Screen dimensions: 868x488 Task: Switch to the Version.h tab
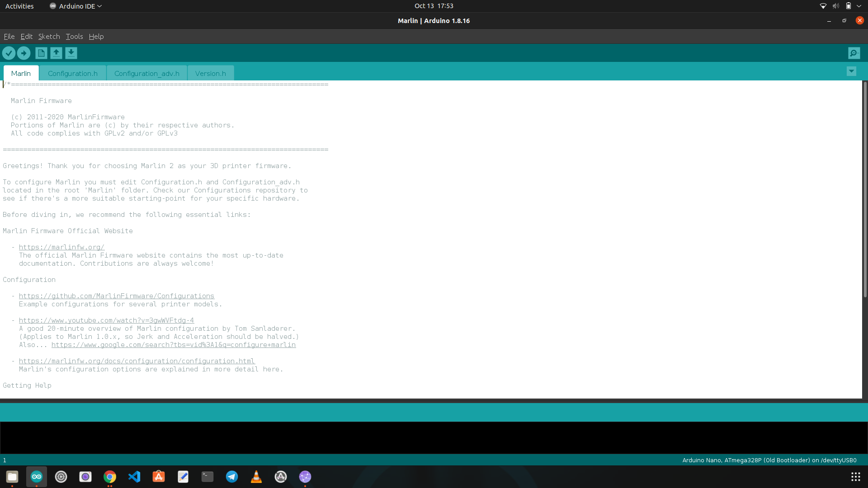tap(210, 73)
